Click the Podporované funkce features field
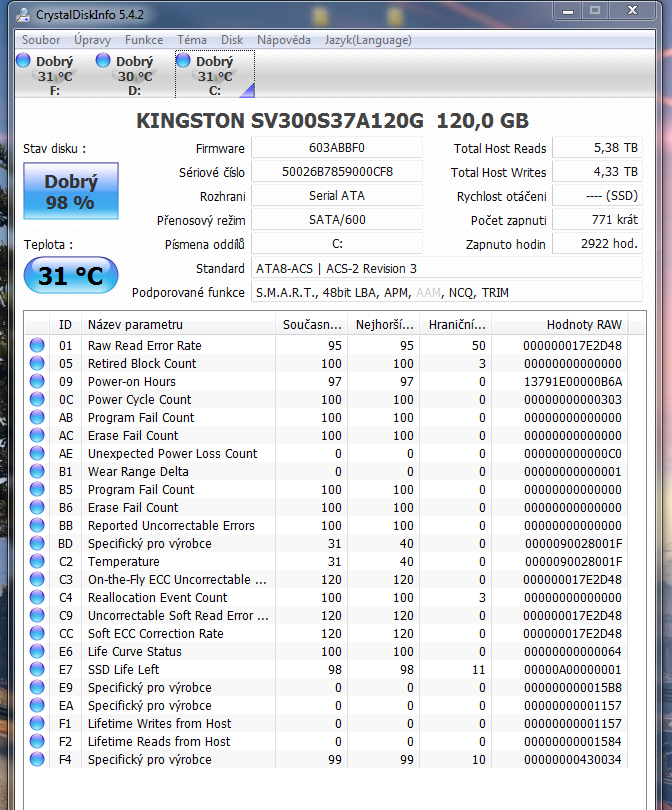Screen dimensions: 672x810 pyautogui.click(x=447, y=292)
